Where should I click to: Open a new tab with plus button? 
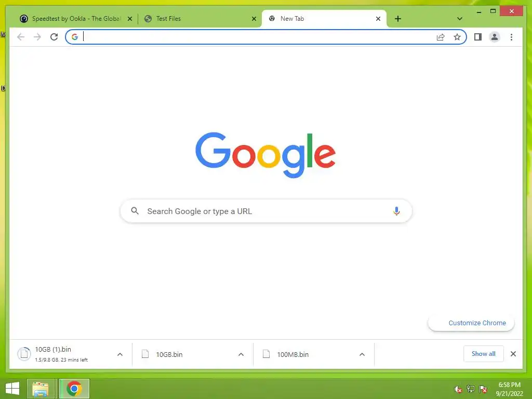coord(398,19)
